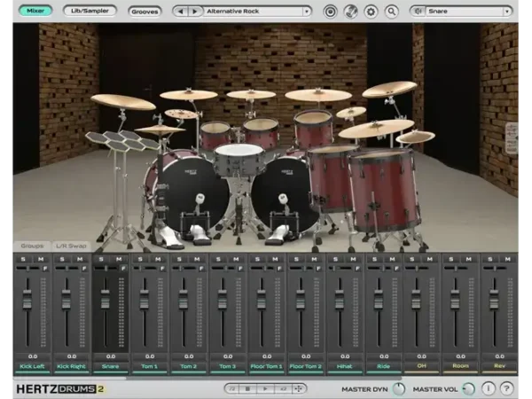Click the F button on Kick Left channel

point(45,269)
